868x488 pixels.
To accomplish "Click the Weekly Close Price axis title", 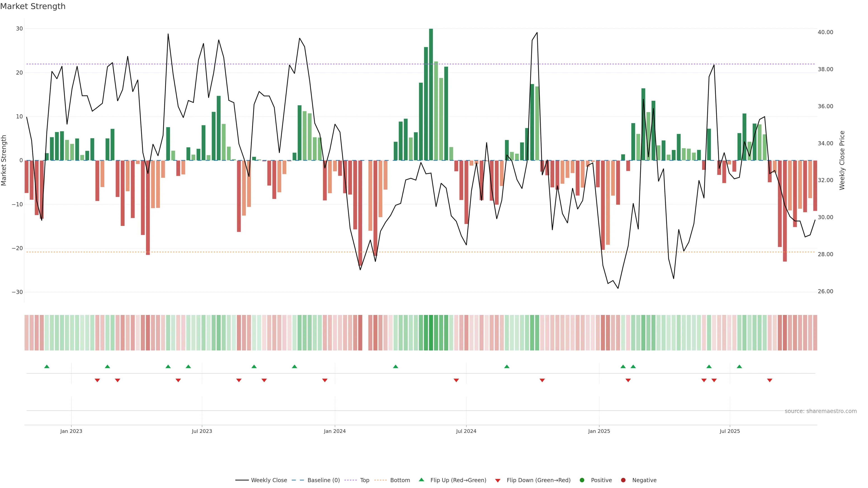I will pyautogui.click(x=842, y=160).
